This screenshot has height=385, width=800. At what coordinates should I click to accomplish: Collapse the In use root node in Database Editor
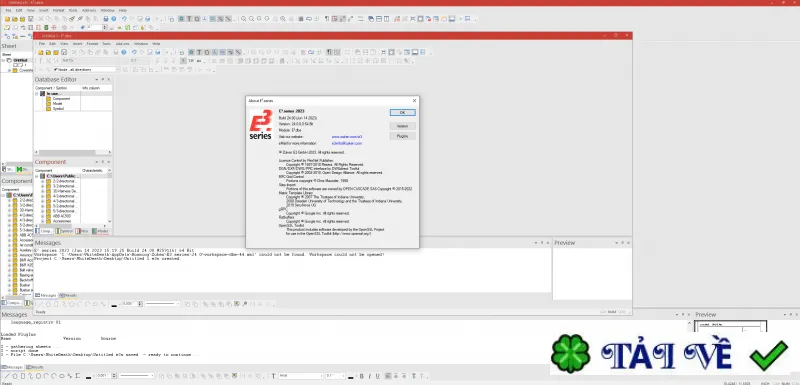coord(37,94)
